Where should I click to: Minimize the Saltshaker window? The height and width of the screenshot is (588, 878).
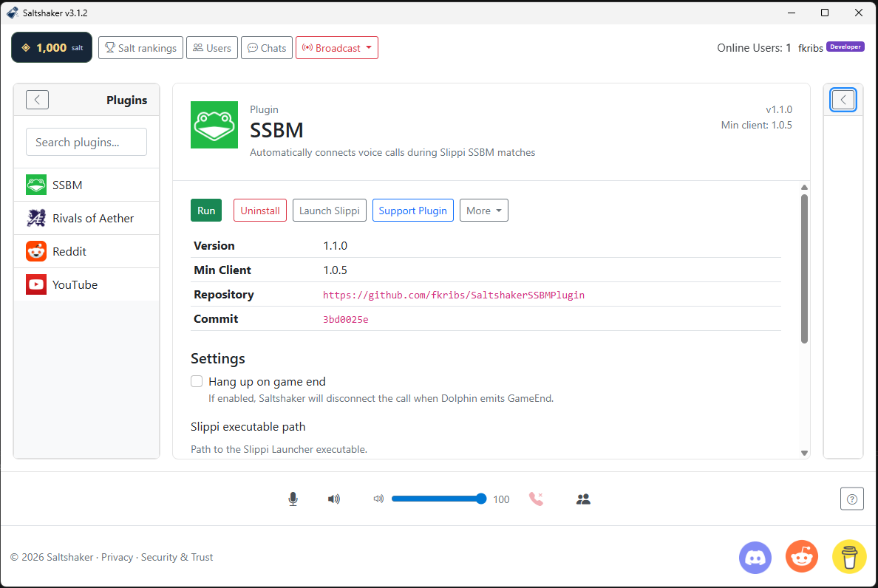coord(792,13)
